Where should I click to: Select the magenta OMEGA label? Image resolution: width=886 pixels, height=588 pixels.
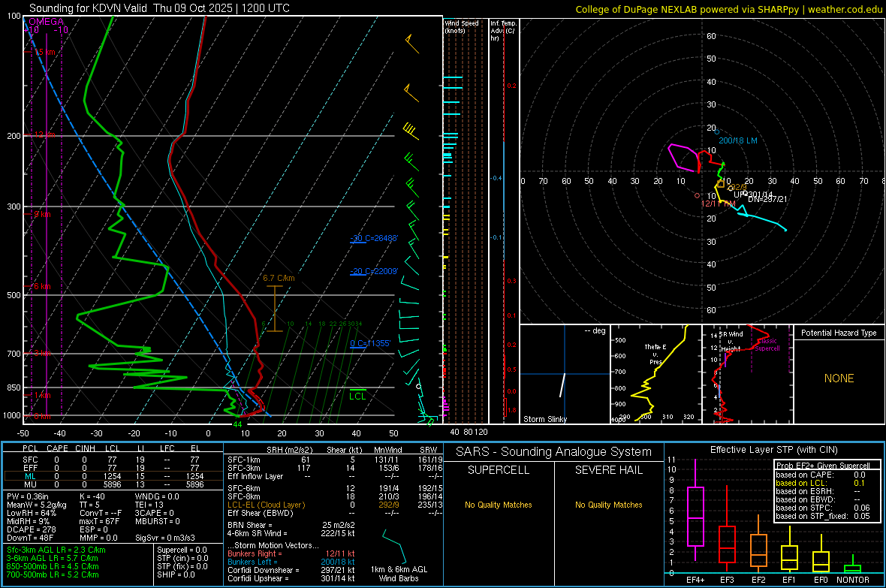click(x=46, y=22)
